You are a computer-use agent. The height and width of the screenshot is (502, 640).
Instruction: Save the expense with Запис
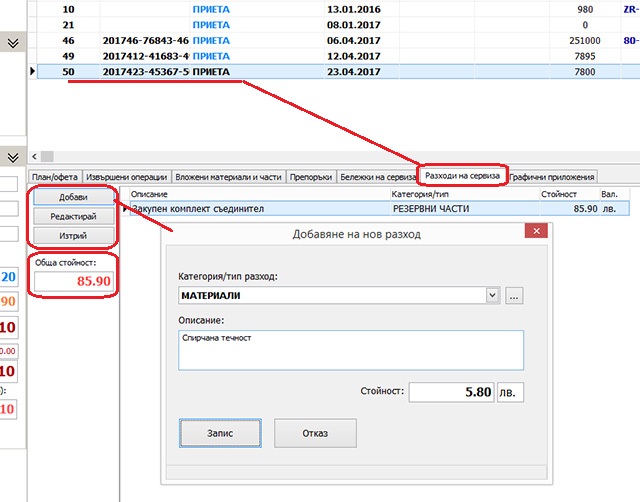[220, 432]
